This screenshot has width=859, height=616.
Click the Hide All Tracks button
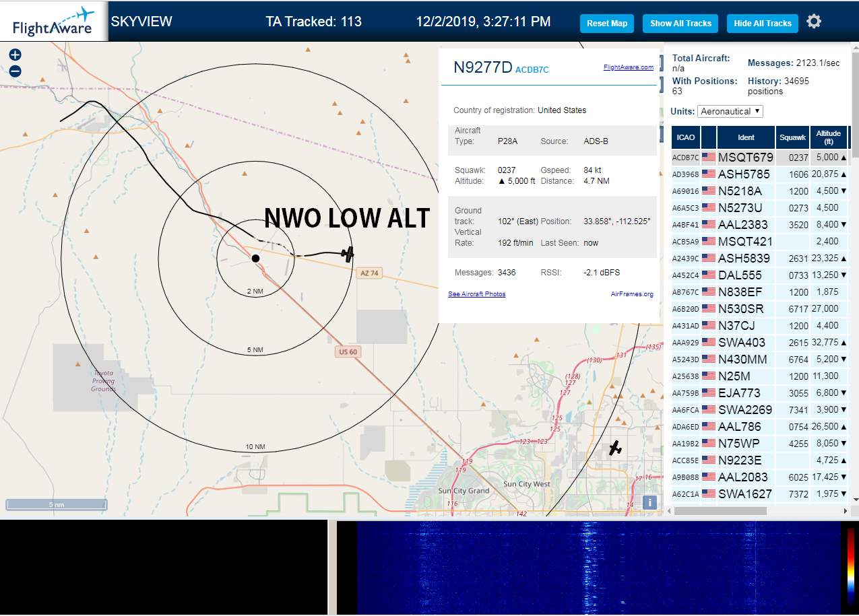763,24
